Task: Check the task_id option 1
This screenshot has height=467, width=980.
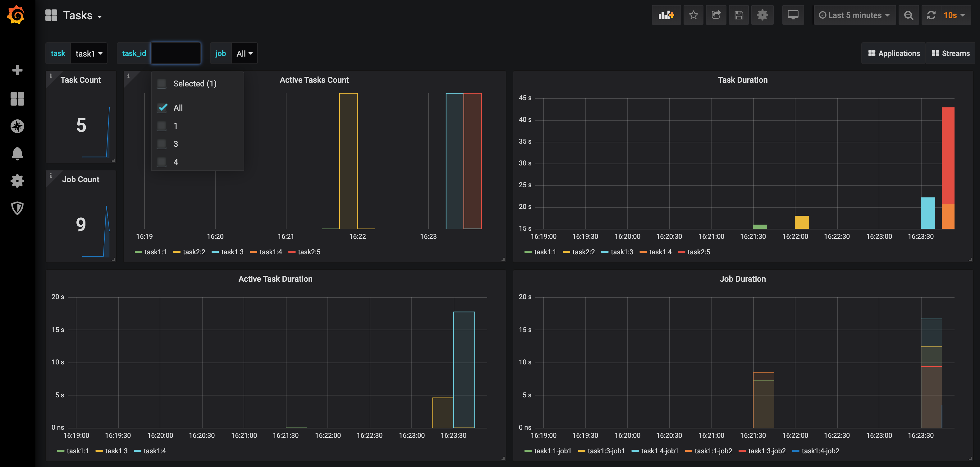Action: [x=162, y=126]
